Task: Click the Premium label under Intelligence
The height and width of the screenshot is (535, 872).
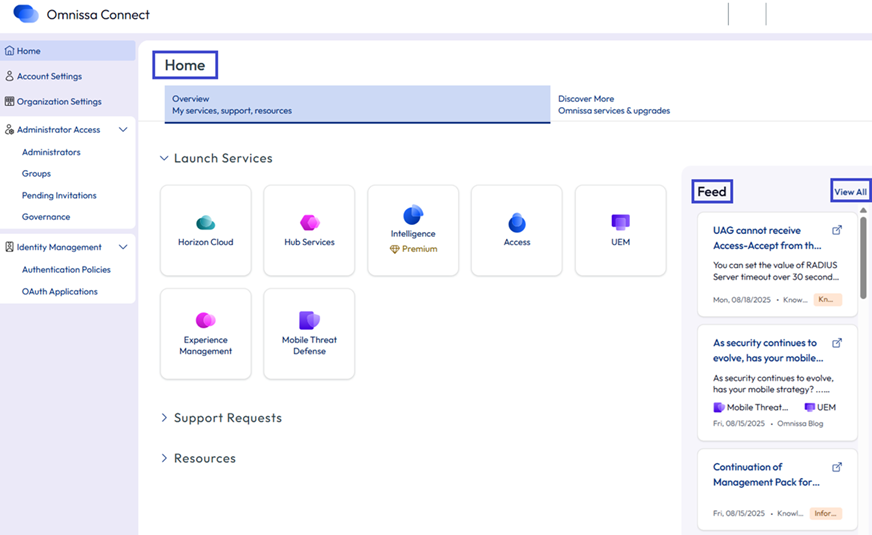Action: (420, 249)
